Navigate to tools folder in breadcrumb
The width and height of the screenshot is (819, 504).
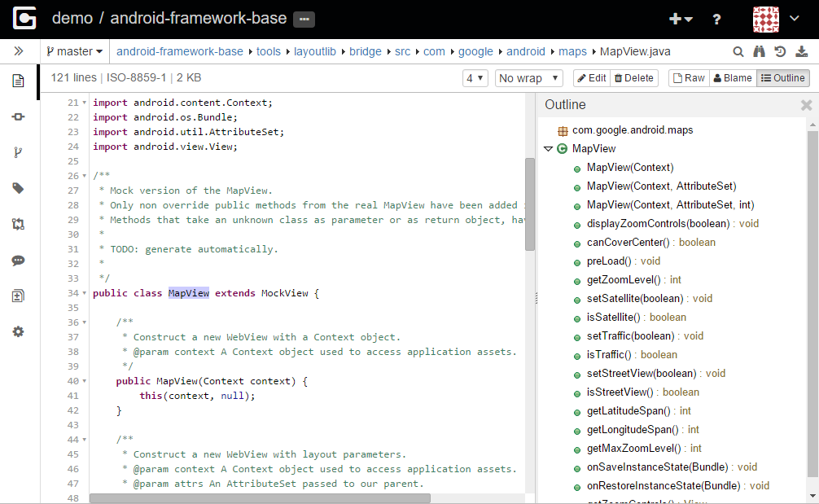click(269, 52)
